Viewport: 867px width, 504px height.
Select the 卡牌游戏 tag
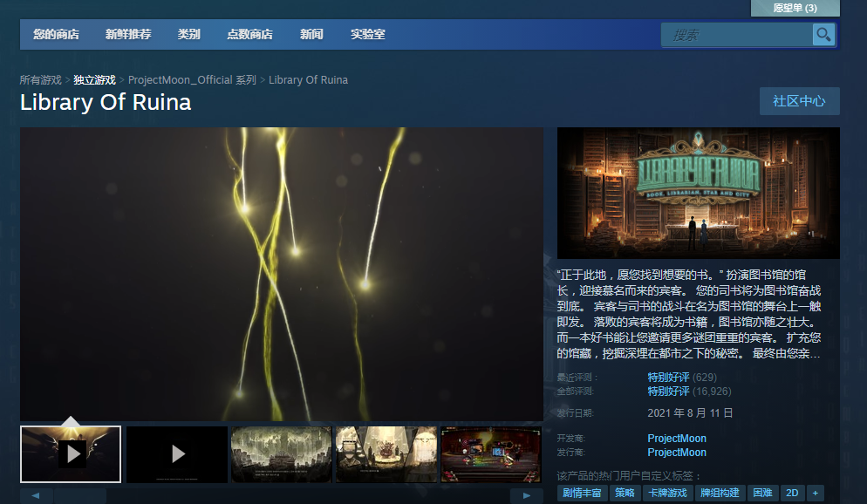click(x=667, y=493)
